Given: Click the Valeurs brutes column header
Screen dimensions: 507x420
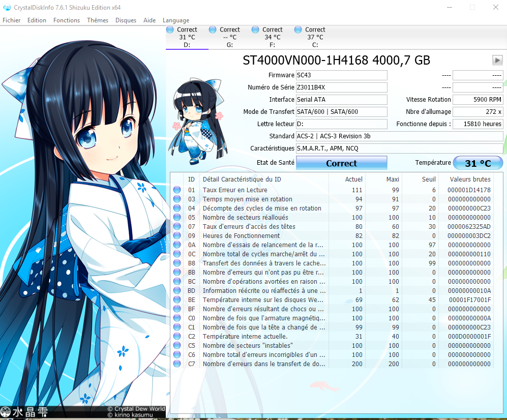Looking at the screenshot, I should click(470, 179).
